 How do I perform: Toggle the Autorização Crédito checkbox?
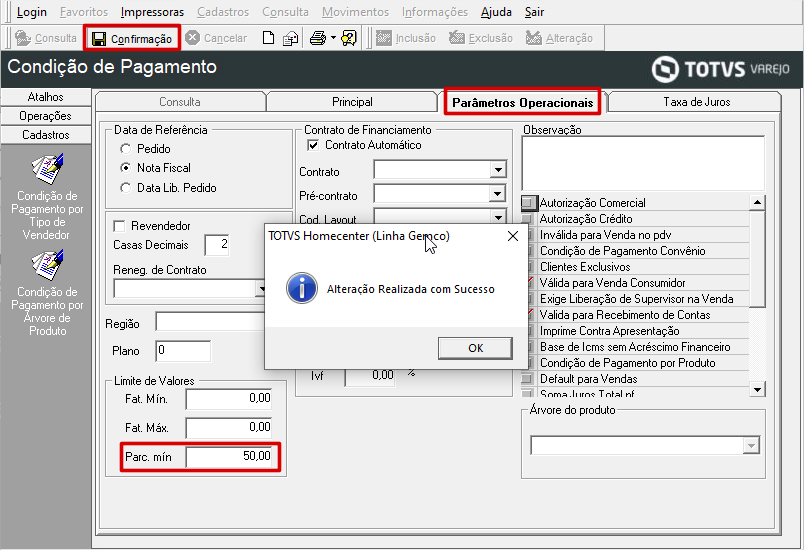528,219
